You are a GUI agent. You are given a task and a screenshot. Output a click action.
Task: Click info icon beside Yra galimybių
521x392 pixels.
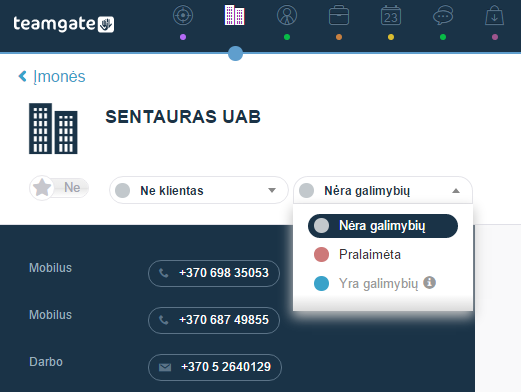[429, 283]
